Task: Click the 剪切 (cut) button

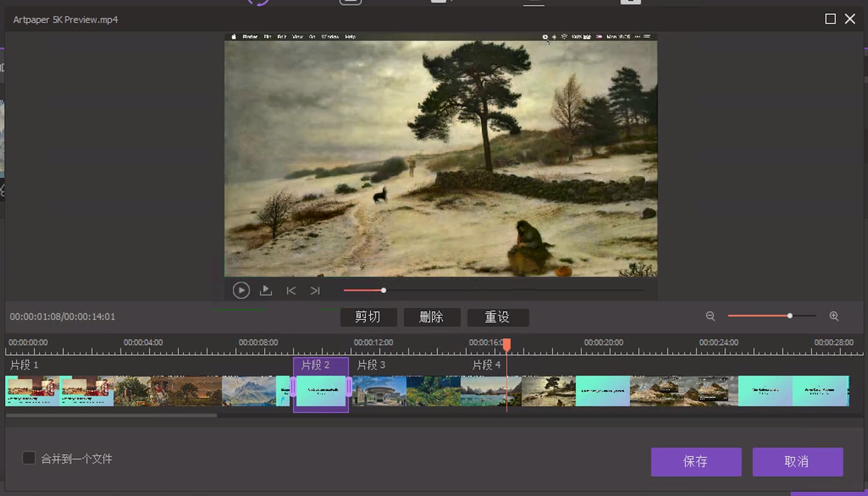Action: pos(368,317)
